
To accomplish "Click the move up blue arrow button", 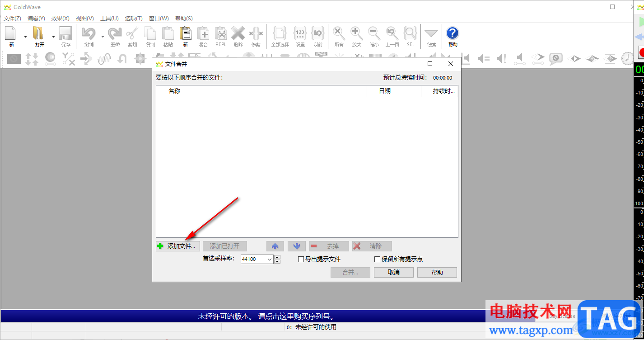I will [x=275, y=246].
